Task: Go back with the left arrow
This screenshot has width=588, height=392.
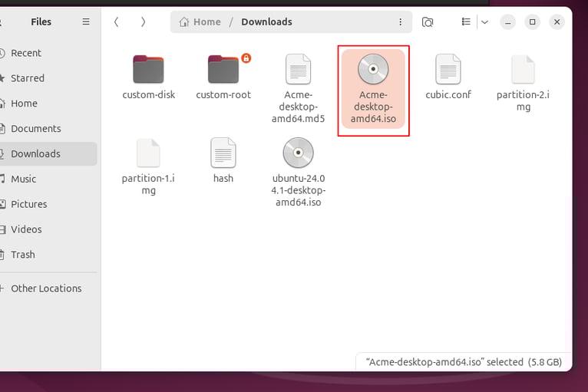Action: click(x=116, y=22)
